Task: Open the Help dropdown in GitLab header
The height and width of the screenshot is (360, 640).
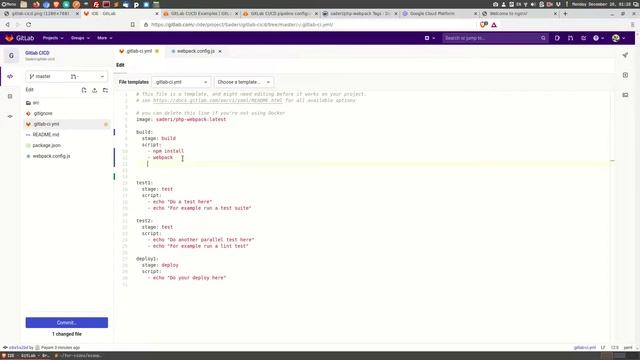Action: 598,38
